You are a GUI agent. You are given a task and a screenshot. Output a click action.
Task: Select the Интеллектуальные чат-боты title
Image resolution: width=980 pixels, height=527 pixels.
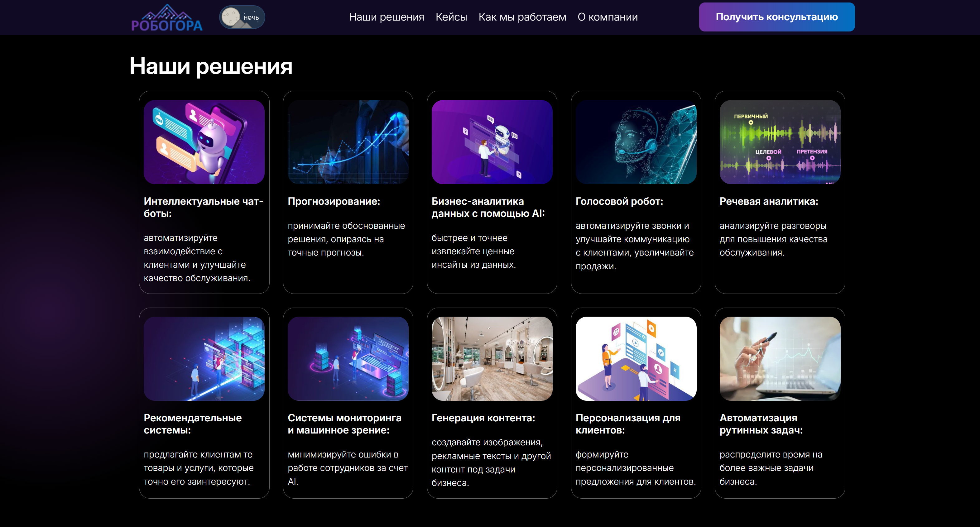[204, 207]
